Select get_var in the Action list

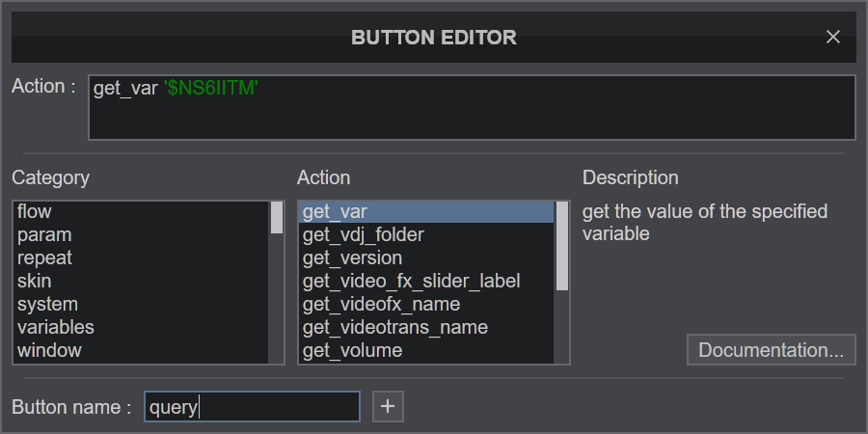coord(426,211)
